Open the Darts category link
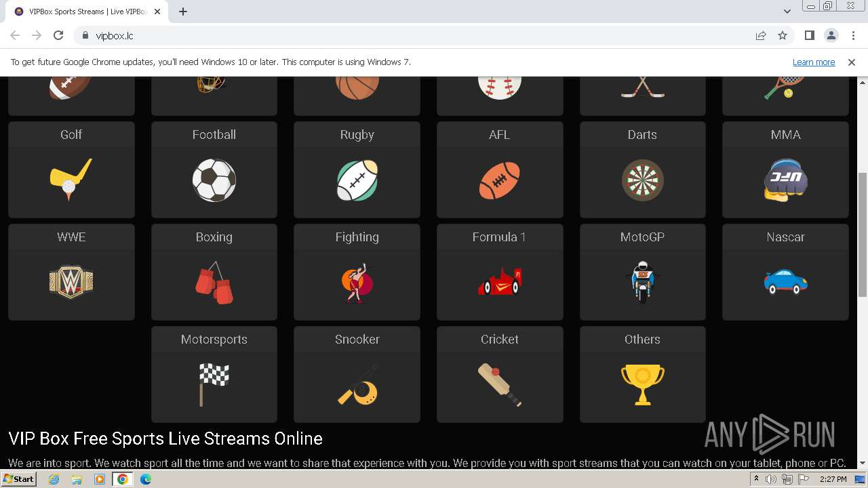Screen dimensions: 868x488 pos(643,134)
